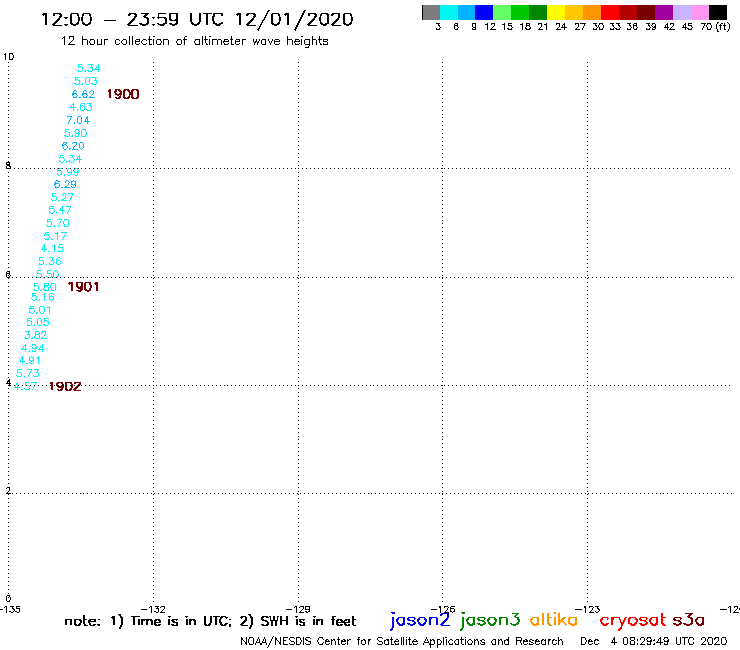Click the gray swatch in the color legend
This screenshot has height=650, width=740.
coord(431,12)
